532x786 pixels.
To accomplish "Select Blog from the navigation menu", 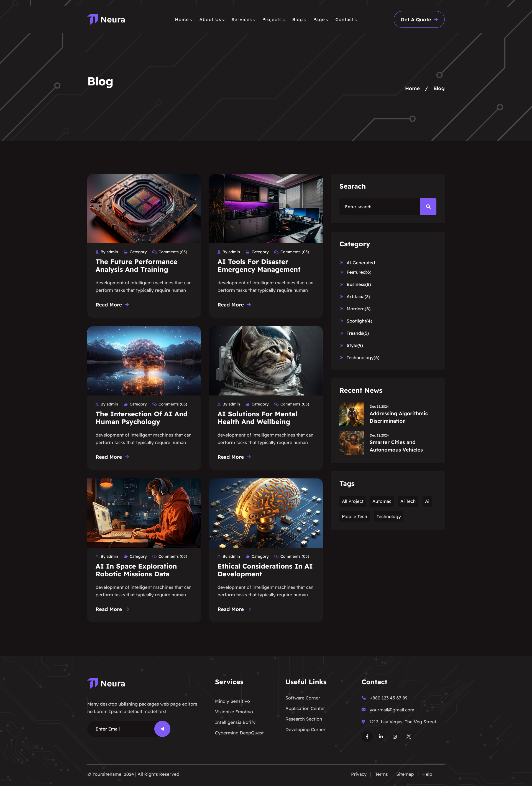I will click(298, 20).
